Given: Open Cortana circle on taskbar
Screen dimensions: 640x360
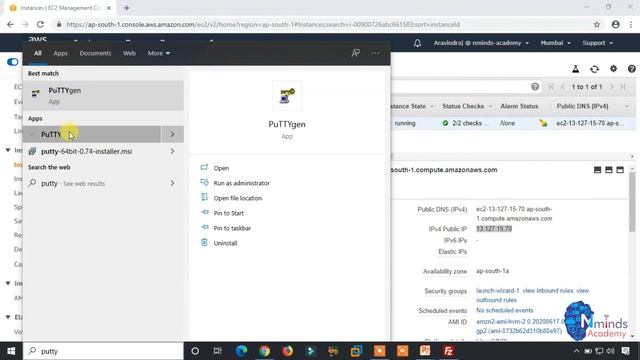Looking at the screenshot, I should click(195, 351).
